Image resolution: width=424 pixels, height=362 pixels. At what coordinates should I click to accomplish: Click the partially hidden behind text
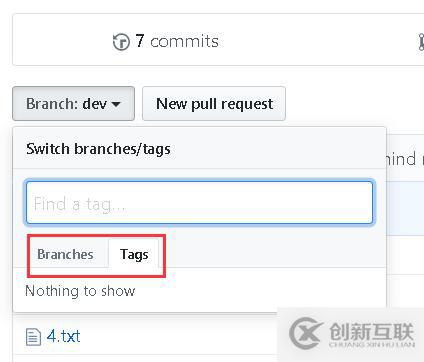401,159
